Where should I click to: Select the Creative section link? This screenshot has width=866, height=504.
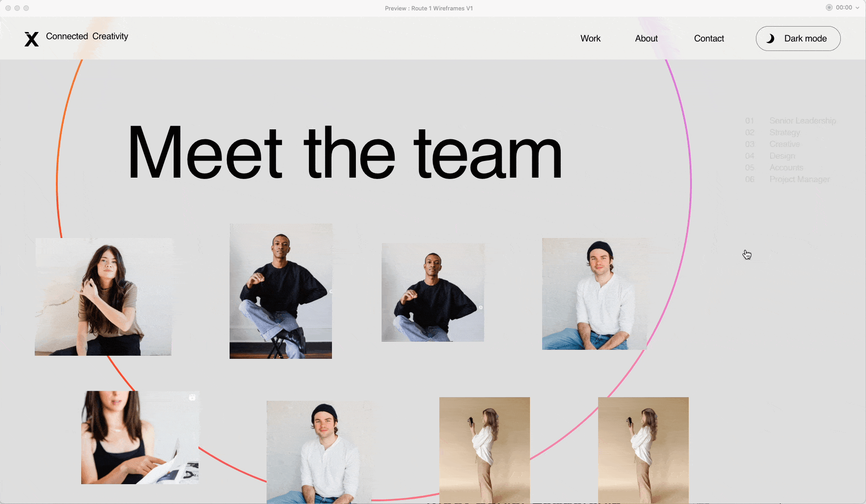[784, 144]
